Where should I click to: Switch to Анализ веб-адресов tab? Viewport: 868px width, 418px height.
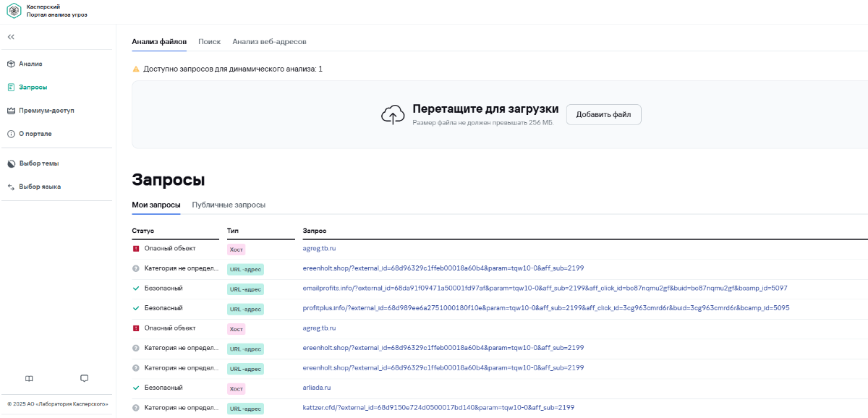269,42
